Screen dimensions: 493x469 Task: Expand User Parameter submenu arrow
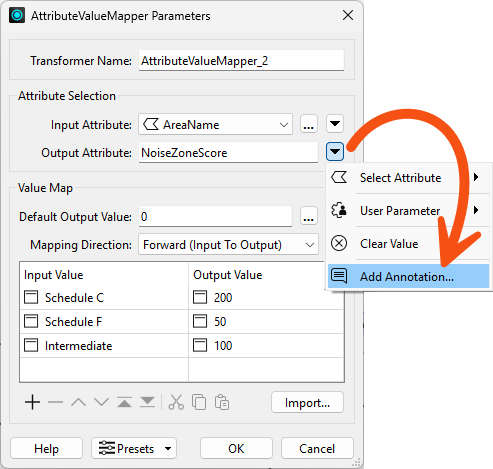tap(476, 210)
